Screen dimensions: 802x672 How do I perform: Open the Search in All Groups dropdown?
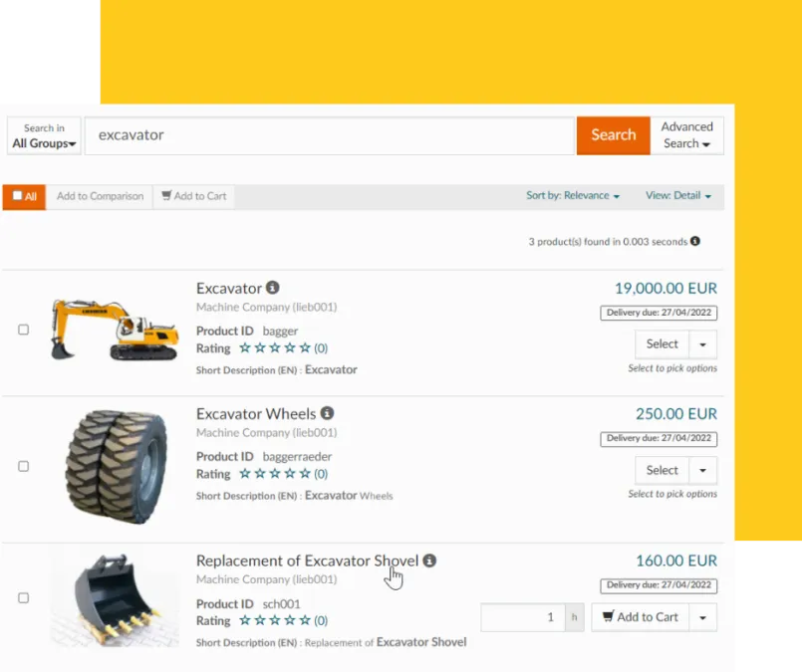tap(44, 135)
